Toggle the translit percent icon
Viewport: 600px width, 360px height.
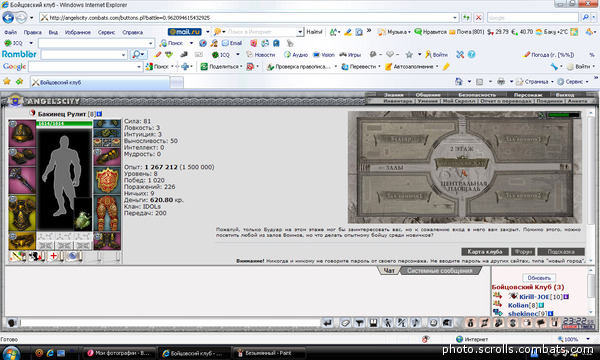[x=401, y=323]
